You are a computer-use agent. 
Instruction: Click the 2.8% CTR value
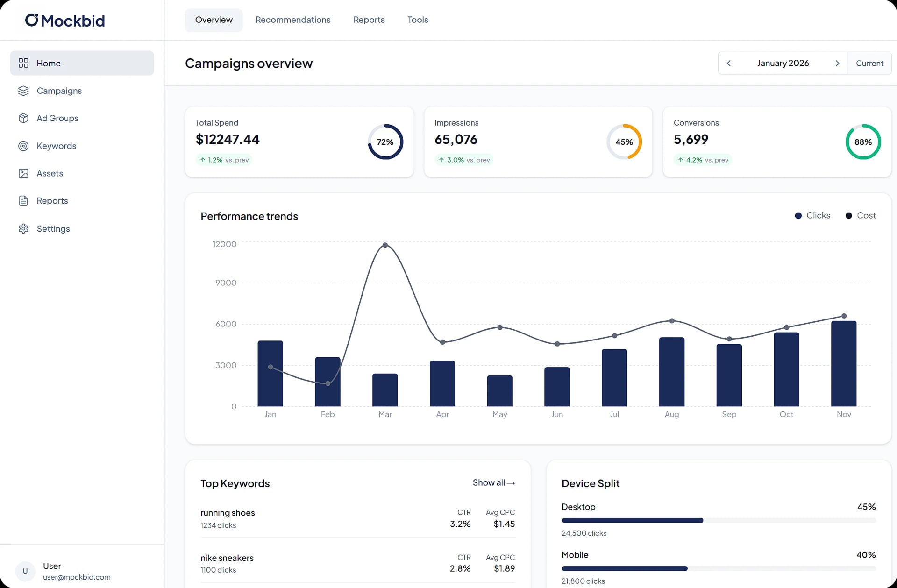click(460, 569)
